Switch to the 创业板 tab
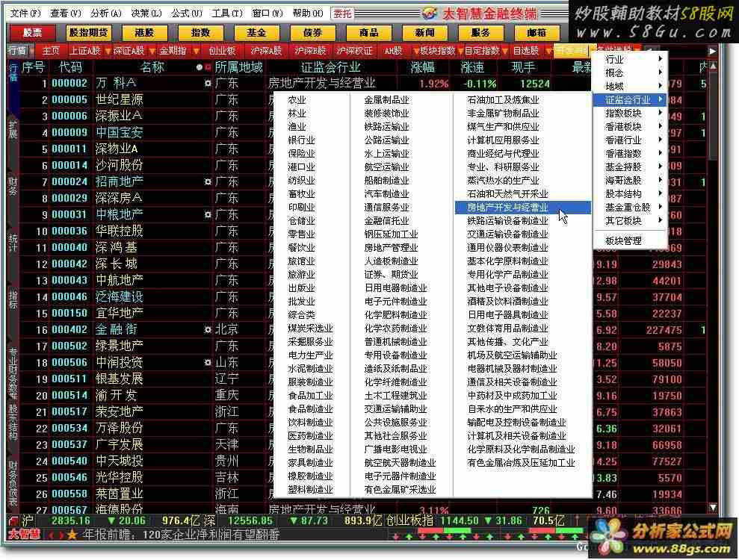The height and width of the screenshot is (560, 739). [x=223, y=51]
